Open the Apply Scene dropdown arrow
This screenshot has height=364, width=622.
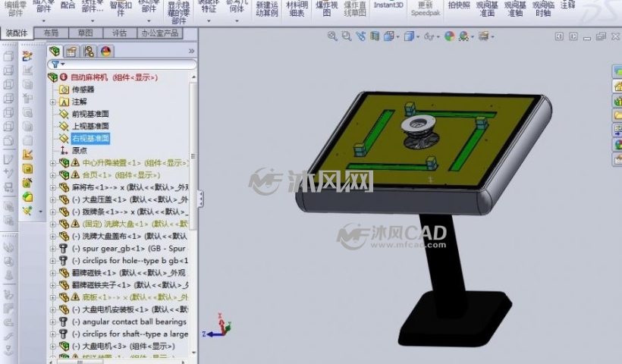click(472, 37)
